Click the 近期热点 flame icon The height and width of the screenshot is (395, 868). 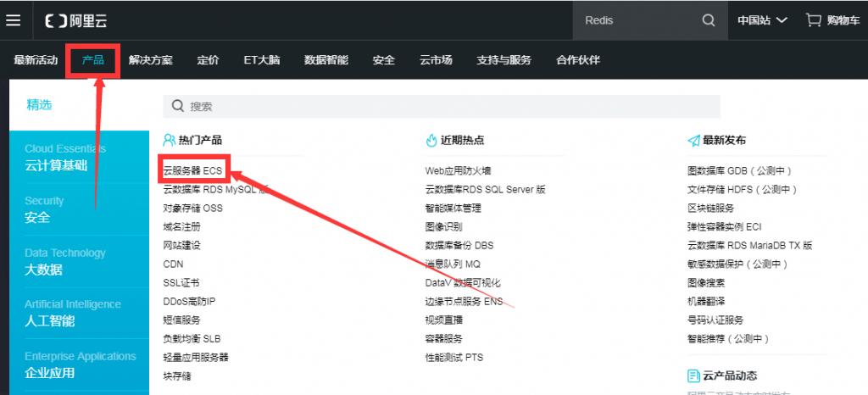tap(431, 141)
